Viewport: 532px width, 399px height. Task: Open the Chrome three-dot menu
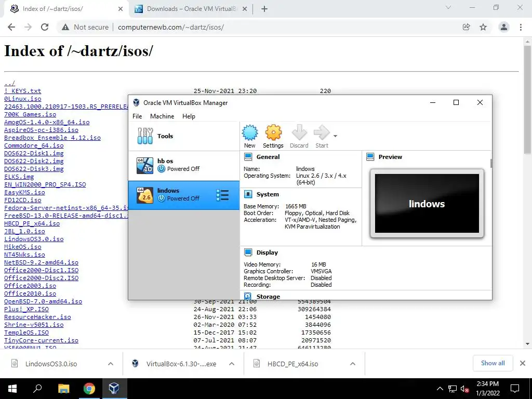tap(521, 27)
